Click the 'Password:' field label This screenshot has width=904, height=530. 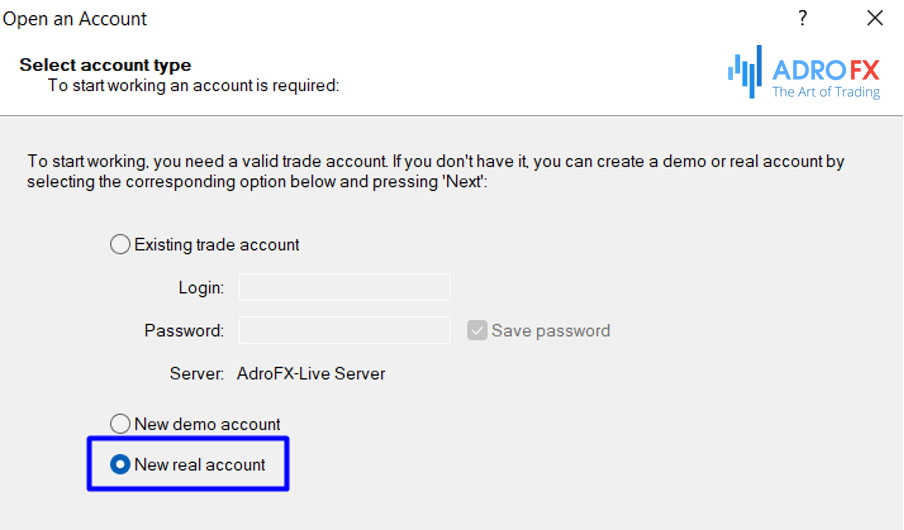point(184,330)
